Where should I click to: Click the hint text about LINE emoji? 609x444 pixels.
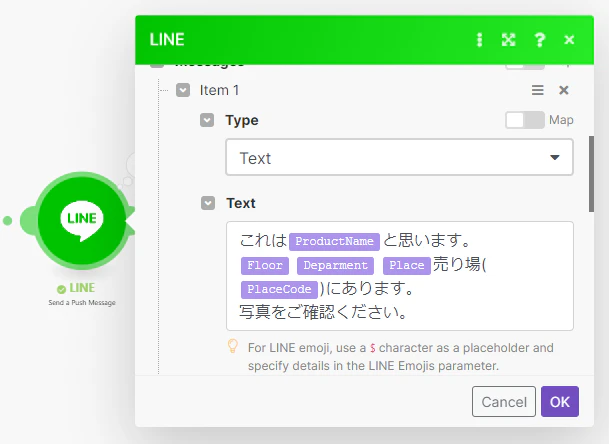[400, 357]
